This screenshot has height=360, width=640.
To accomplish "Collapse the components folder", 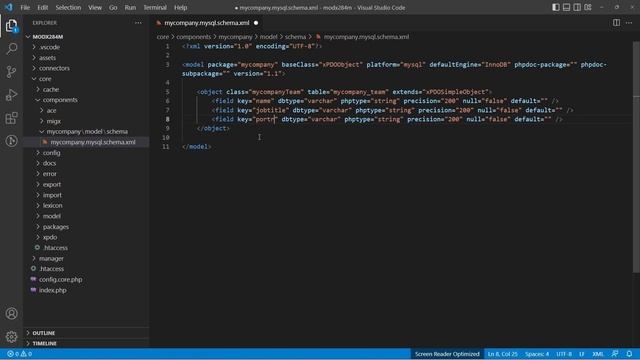I will pyautogui.click(x=60, y=100).
